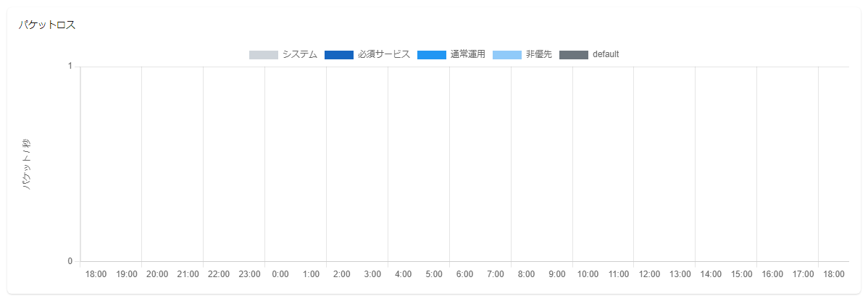Click the 必須サービス legend color box

tap(338, 55)
